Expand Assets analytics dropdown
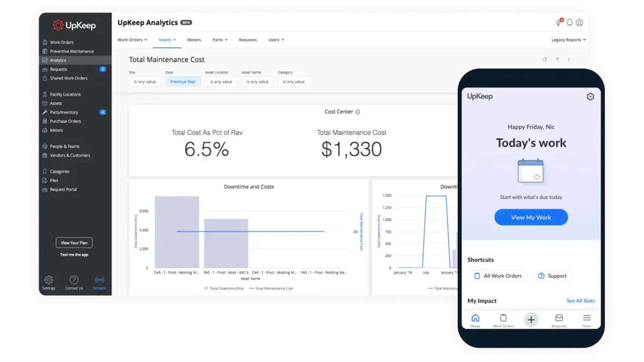 coord(167,40)
